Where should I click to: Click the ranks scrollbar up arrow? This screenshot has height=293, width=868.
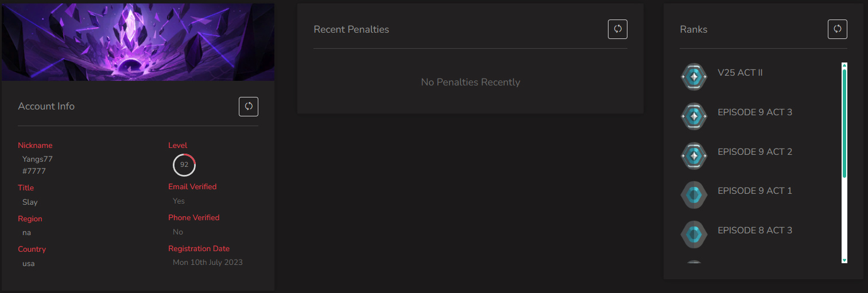pos(844,65)
